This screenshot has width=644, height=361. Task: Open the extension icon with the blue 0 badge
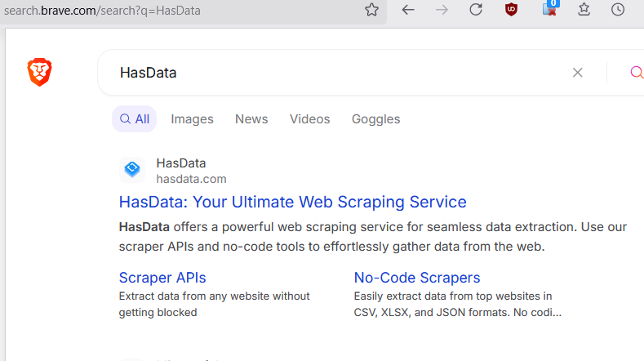tap(550, 9)
